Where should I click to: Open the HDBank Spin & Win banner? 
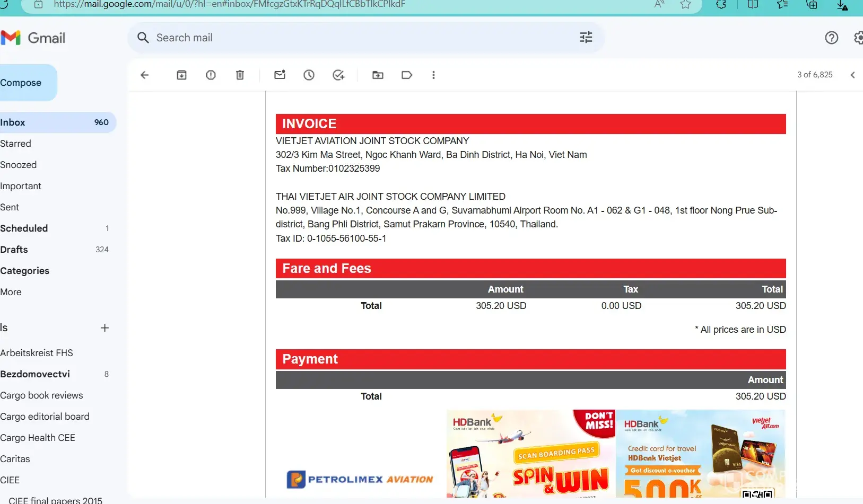530,454
